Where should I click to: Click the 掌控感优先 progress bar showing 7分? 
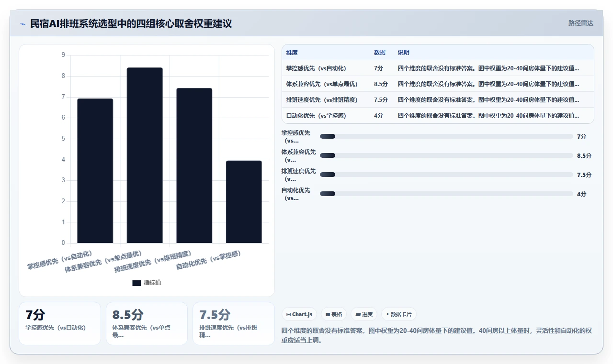[x=446, y=136]
